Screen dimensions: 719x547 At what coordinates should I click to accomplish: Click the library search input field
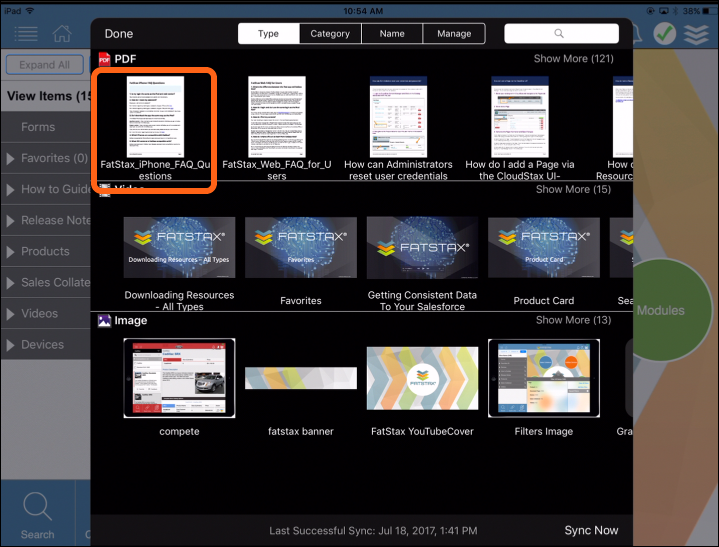click(x=561, y=33)
